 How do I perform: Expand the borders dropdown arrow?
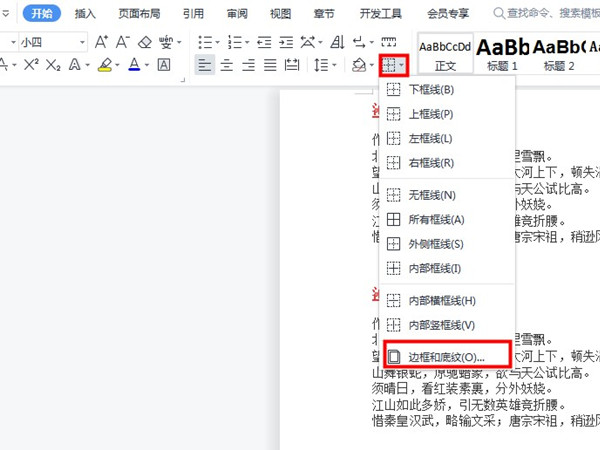tap(402, 65)
